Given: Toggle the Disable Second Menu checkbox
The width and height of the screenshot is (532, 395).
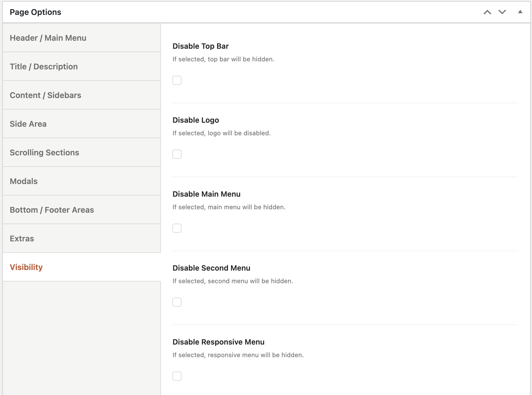Looking at the screenshot, I should coord(177,302).
